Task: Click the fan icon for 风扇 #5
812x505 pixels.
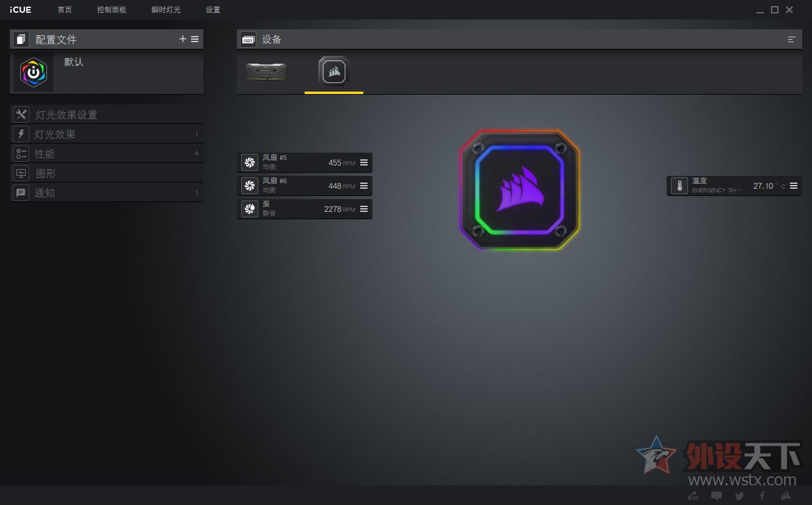Action: point(249,162)
